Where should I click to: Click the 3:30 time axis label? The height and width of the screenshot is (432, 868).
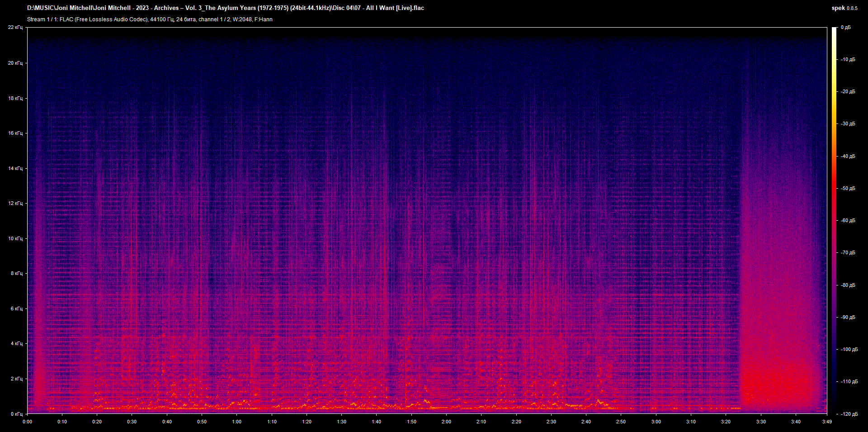pos(761,422)
